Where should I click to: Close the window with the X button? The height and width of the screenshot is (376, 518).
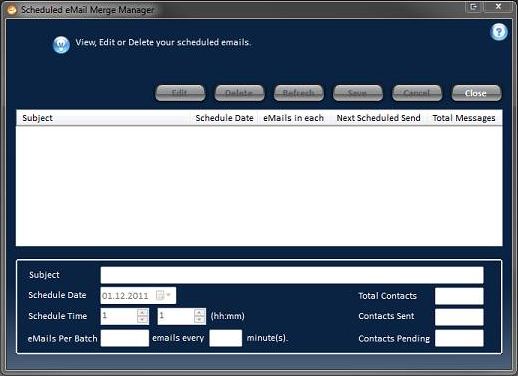click(498, 7)
